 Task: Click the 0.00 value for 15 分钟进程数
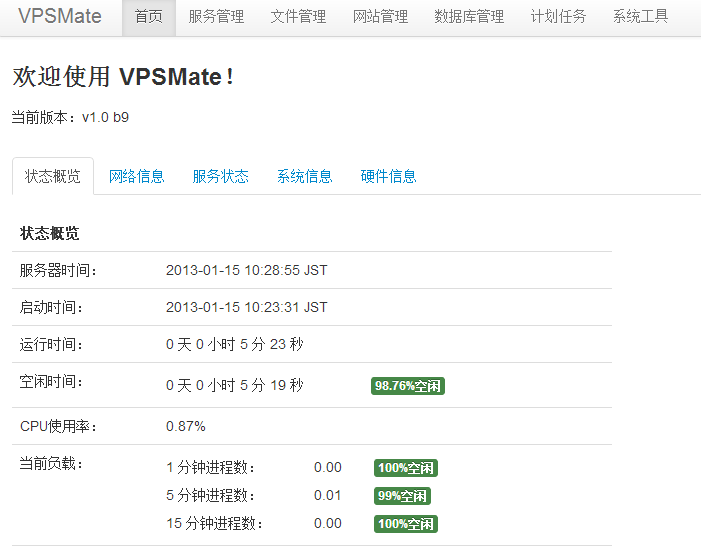point(328,523)
